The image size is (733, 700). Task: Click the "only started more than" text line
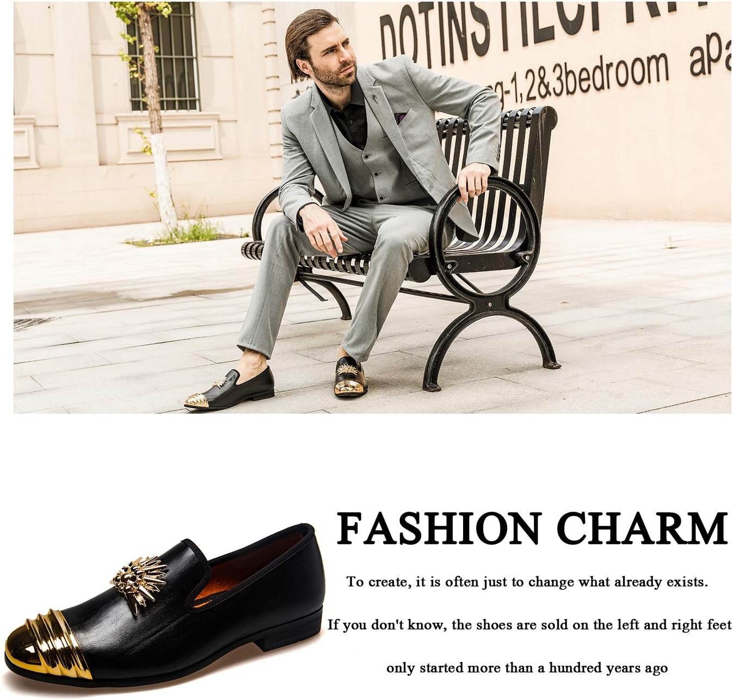[527, 668]
